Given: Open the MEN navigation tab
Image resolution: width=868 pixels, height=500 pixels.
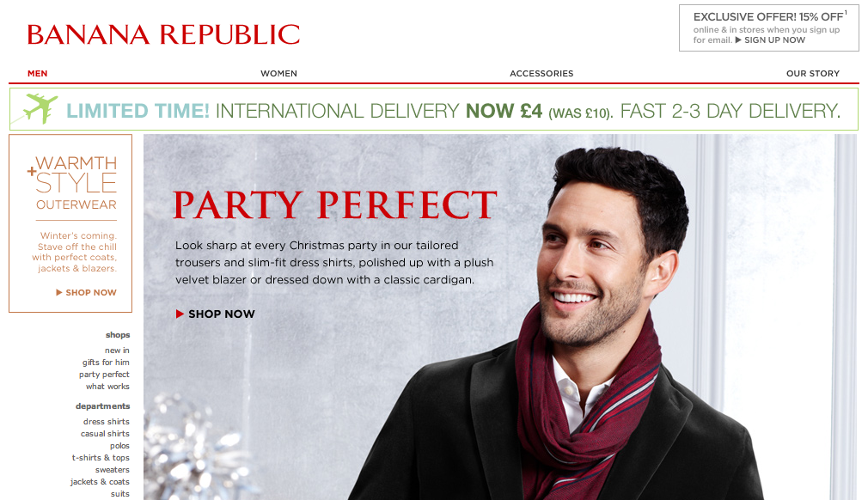Looking at the screenshot, I should coord(38,74).
